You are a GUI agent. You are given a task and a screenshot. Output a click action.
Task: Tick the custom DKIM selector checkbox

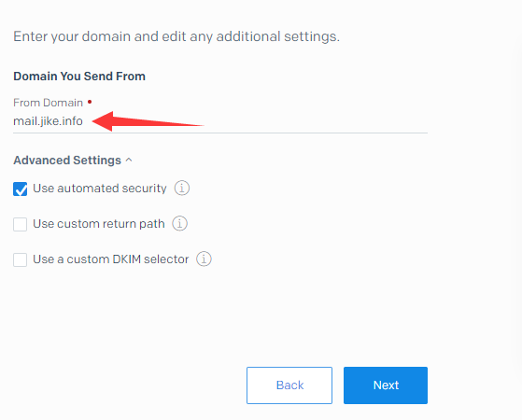(x=20, y=259)
